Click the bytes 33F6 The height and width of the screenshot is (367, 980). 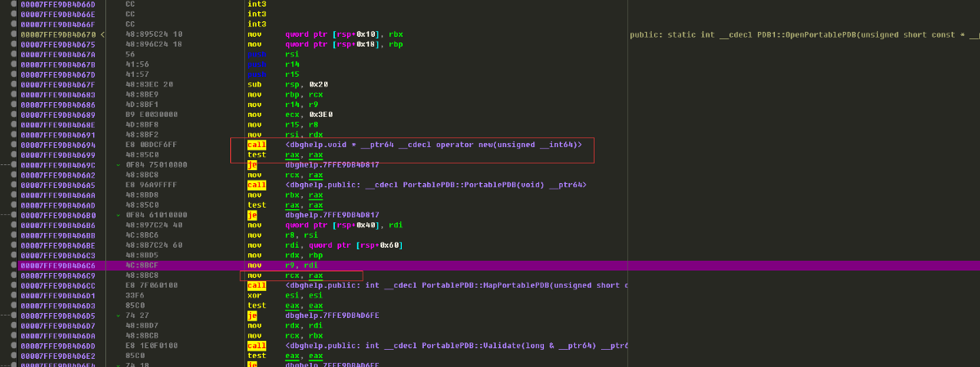click(x=135, y=296)
